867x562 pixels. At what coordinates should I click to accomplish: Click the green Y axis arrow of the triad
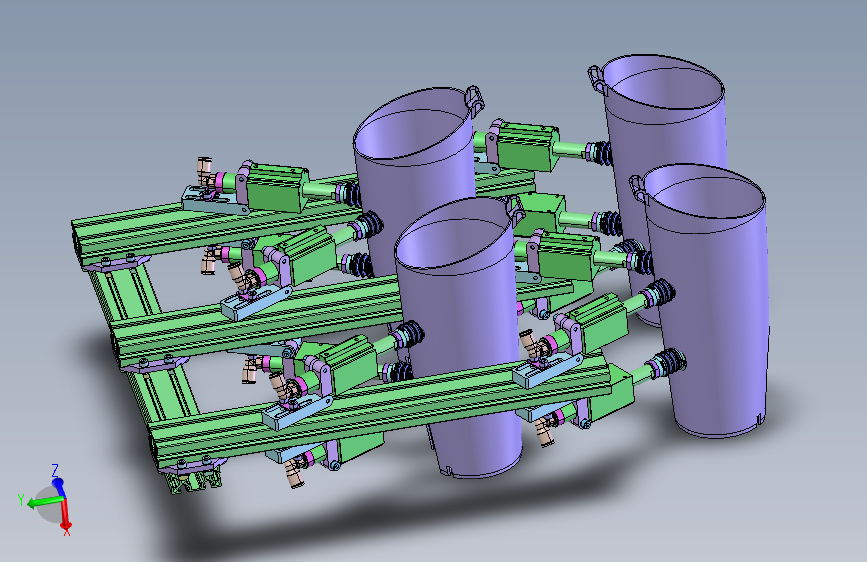point(44,502)
